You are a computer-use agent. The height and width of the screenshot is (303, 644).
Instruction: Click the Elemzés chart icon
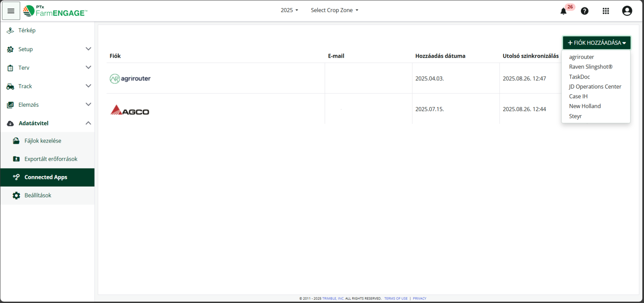(x=10, y=105)
